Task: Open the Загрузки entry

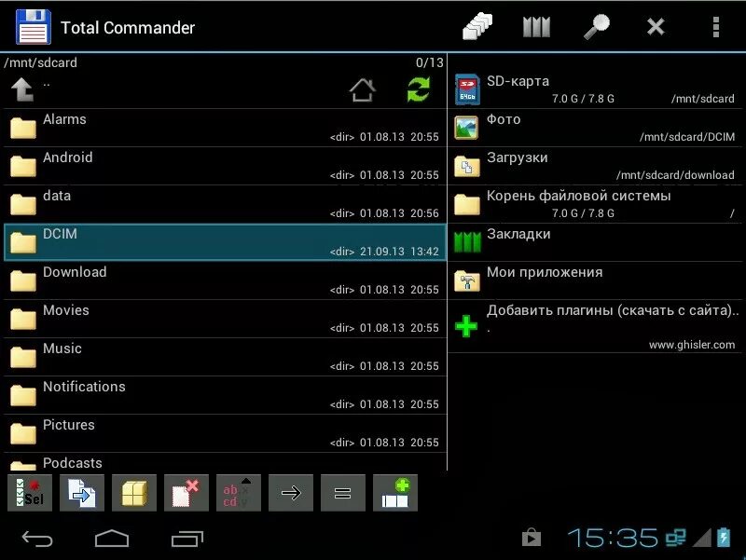Action: pyautogui.click(x=595, y=166)
